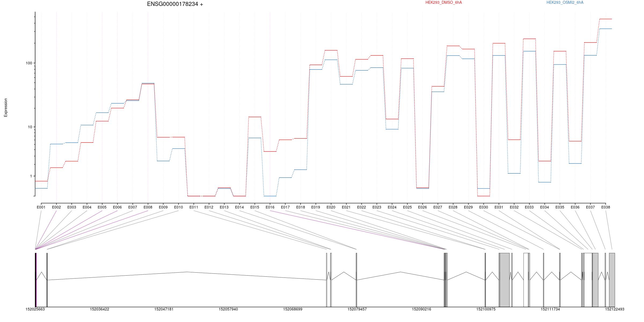Click exon label E026

pos(422,207)
